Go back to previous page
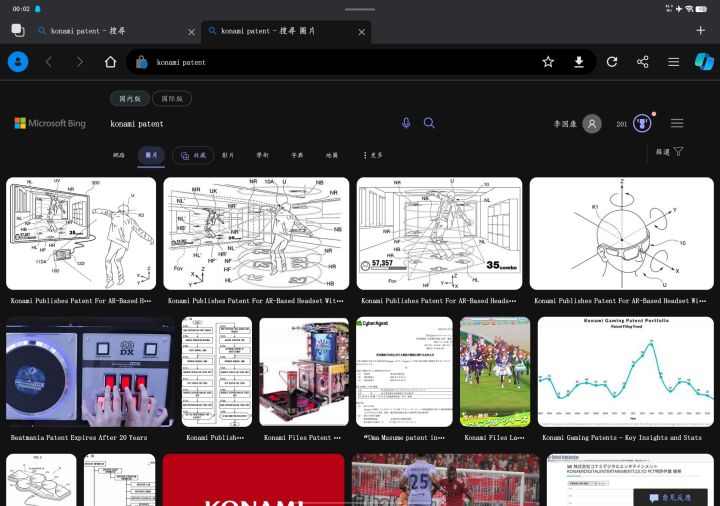720x506 pixels. pos(49,62)
